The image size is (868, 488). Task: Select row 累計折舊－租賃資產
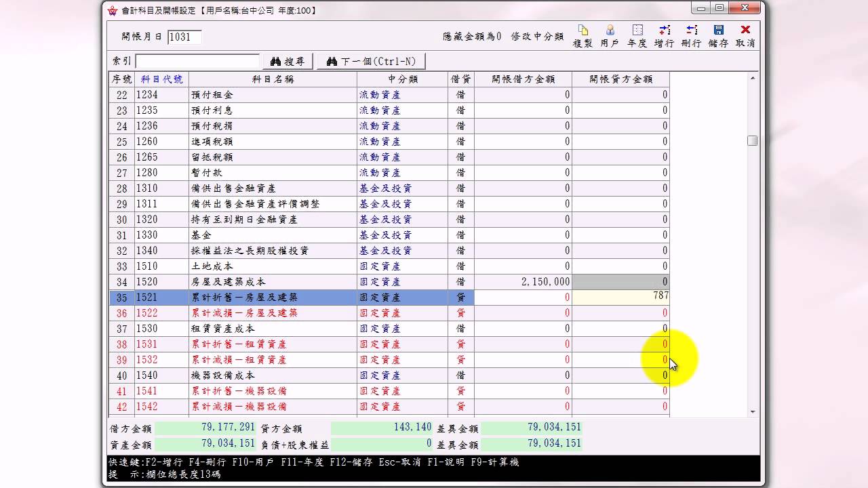pos(389,344)
